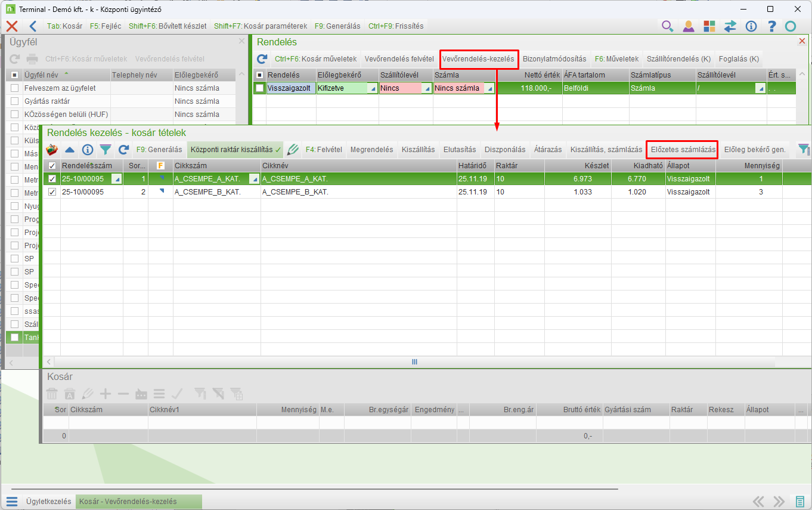Click the blue up triangle icon in Rendelés kezelés
Viewport: 812px width, 510px height.
click(x=70, y=150)
